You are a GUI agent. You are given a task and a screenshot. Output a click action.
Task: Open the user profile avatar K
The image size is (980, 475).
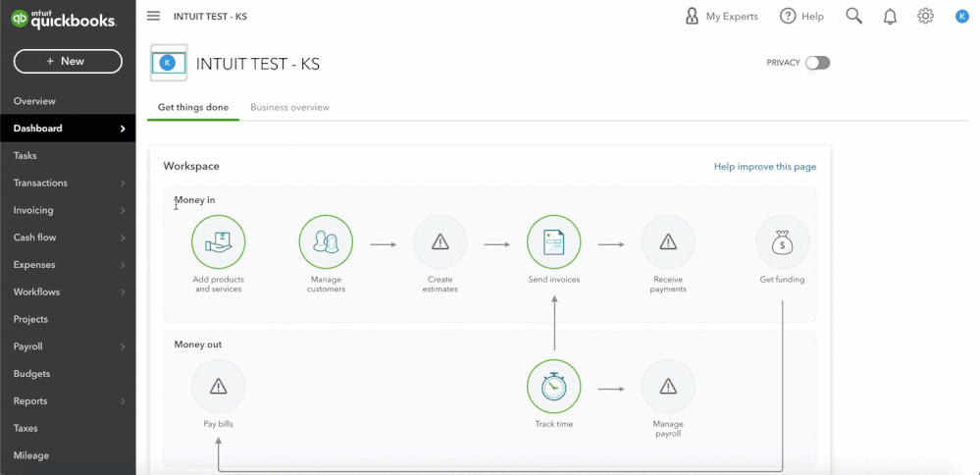[x=962, y=17]
